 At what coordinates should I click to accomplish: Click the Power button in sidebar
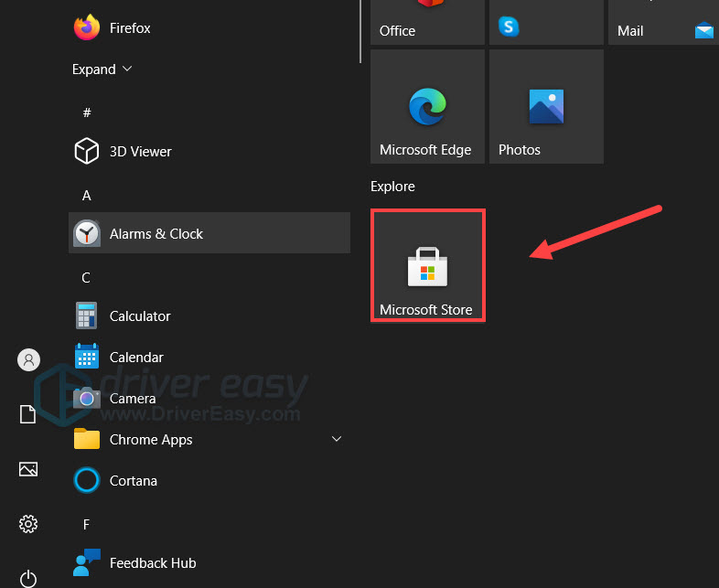click(28, 578)
